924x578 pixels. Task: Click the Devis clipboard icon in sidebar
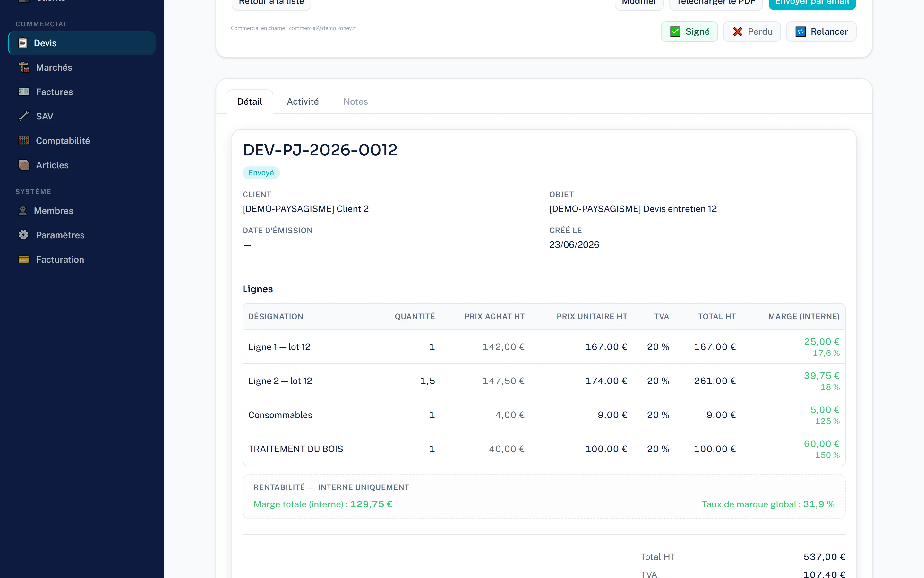coord(23,43)
